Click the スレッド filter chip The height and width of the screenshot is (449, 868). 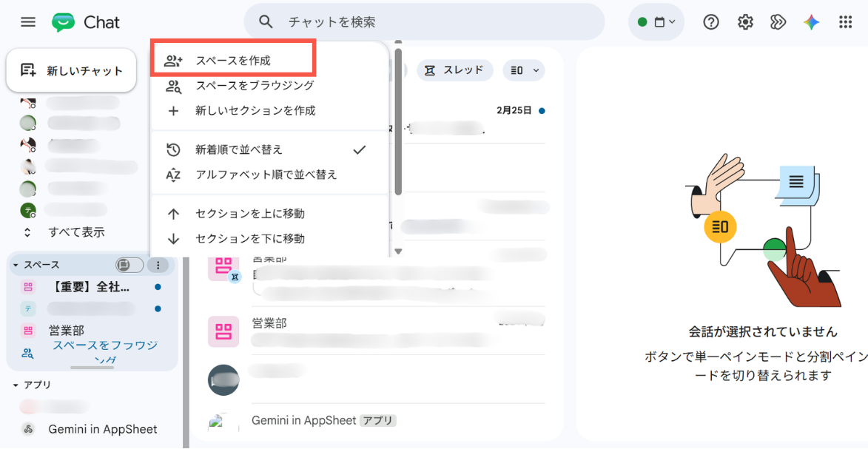[454, 70]
